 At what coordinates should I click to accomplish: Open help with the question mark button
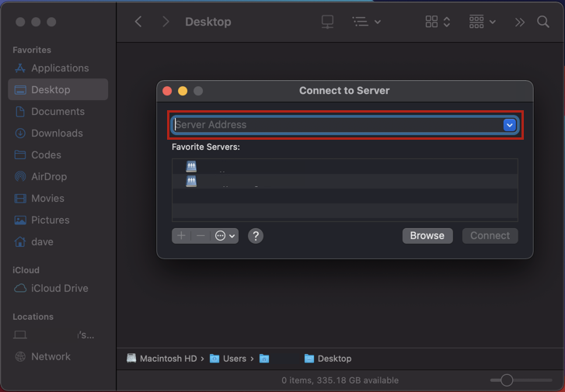pyautogui.click(x=256, y=236)
